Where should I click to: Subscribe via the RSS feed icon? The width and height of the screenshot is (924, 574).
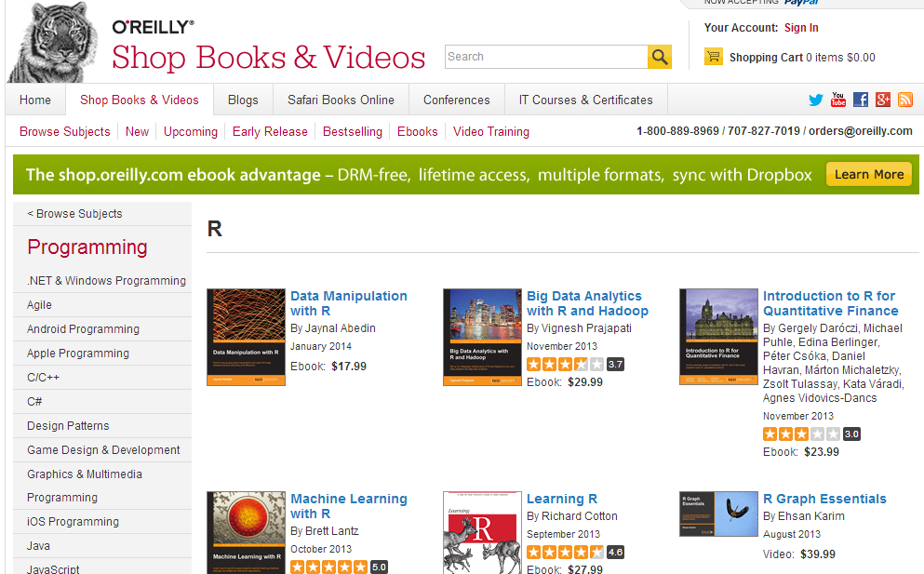904,100
